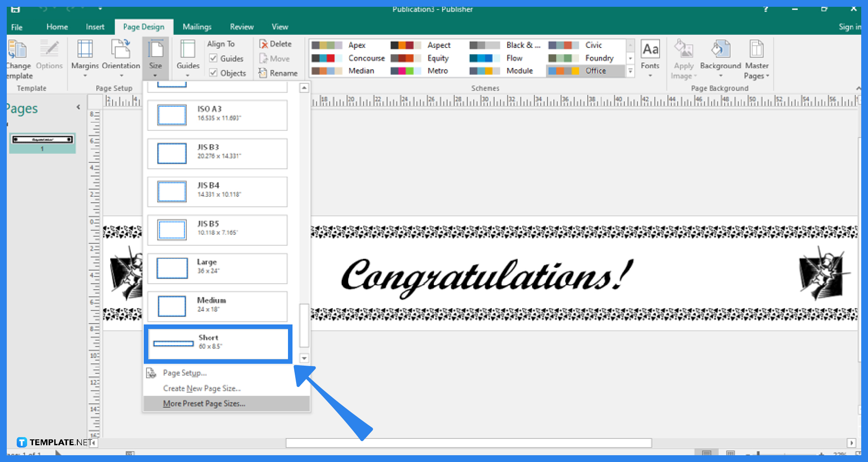This screenshot has height=462, width=868.
Task: Click the Options template icon
Action: (49, 49)
